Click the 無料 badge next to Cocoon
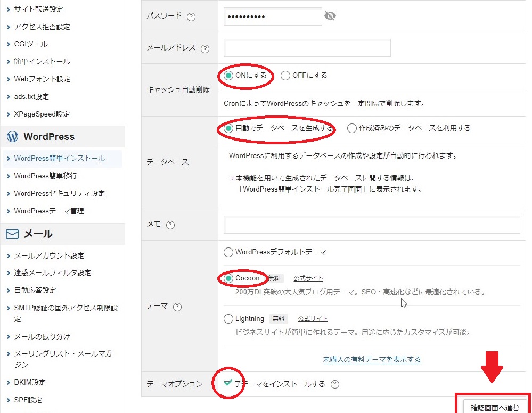 tap(274, 278)
